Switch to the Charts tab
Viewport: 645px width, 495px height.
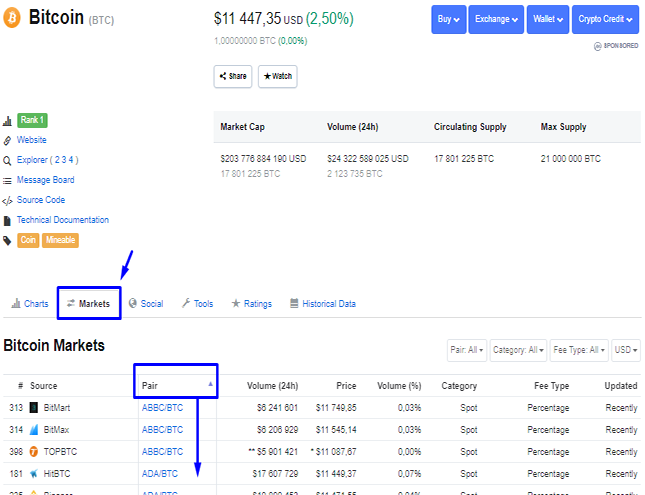(30, 304)
